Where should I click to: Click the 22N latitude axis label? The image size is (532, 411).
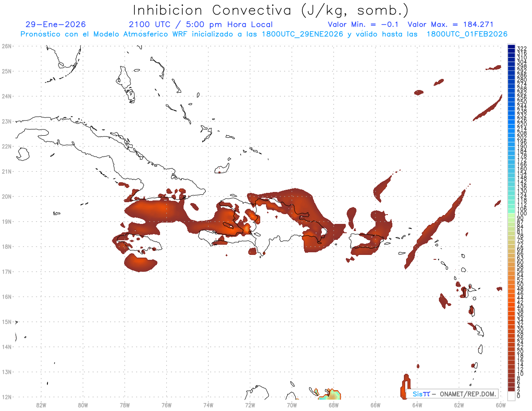[x=6, y=146]
